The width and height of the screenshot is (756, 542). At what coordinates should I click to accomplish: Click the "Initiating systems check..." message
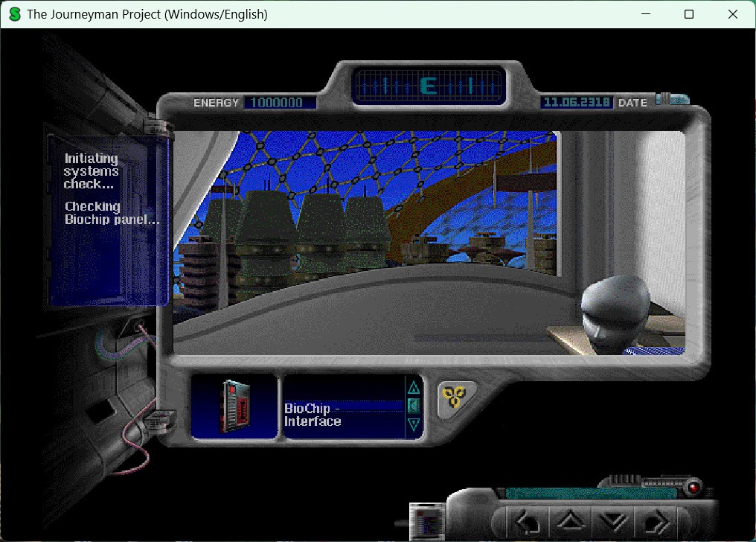pos(91,171)
